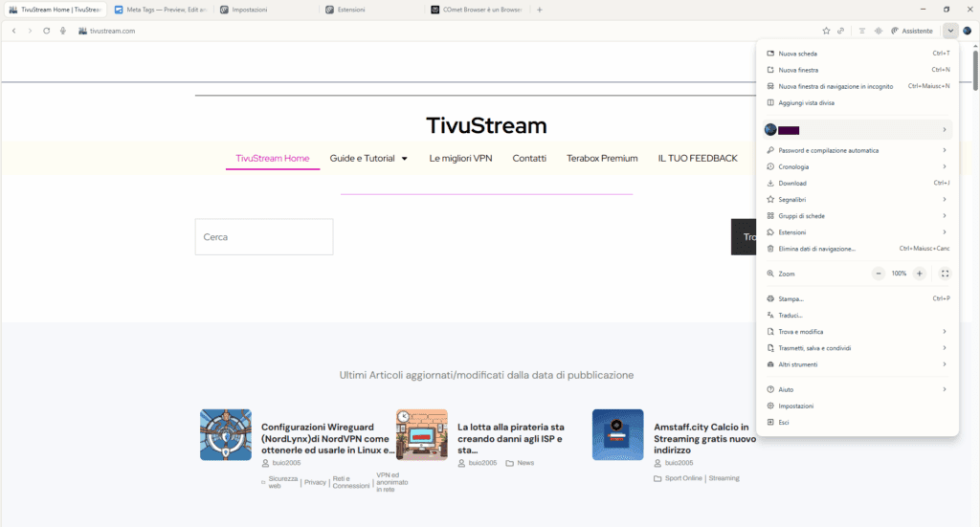Click tivustream.com in the address bar
This screenshot has height=527, width=980.
pyautogui.click(x=113, y=31)
